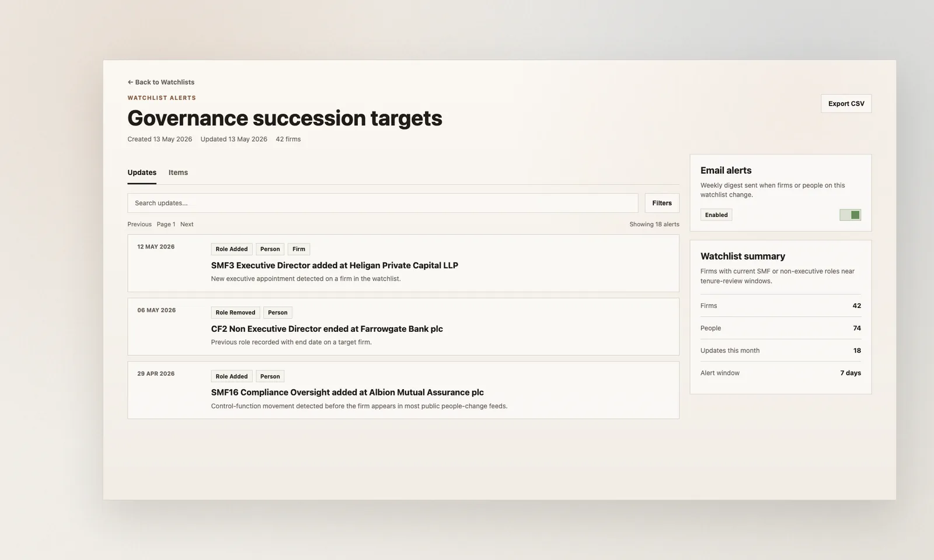Open the Items tab

coord(178,173)
